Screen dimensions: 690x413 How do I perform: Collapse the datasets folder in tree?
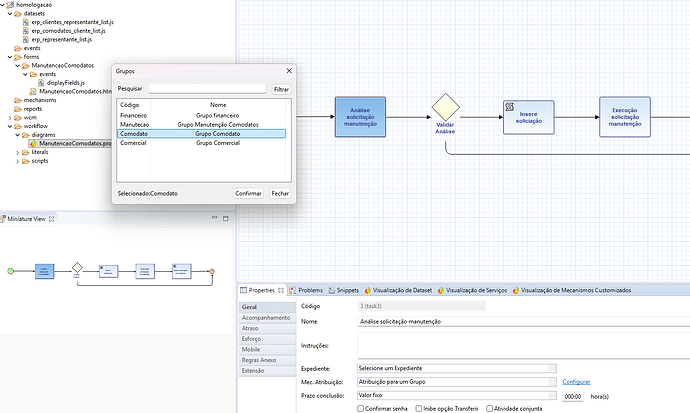click(9, 14)
